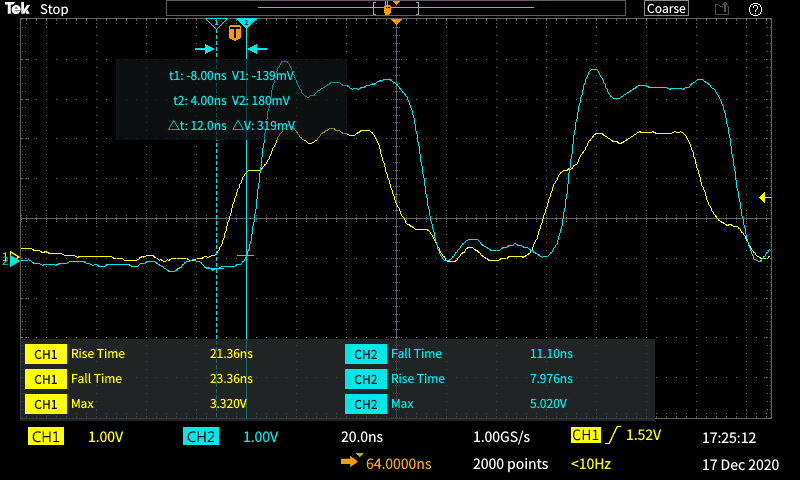Viewport: 800px width, 480px height.
Task: Open the 20.0ns horizontal scale setting
Action: point(363,437)
